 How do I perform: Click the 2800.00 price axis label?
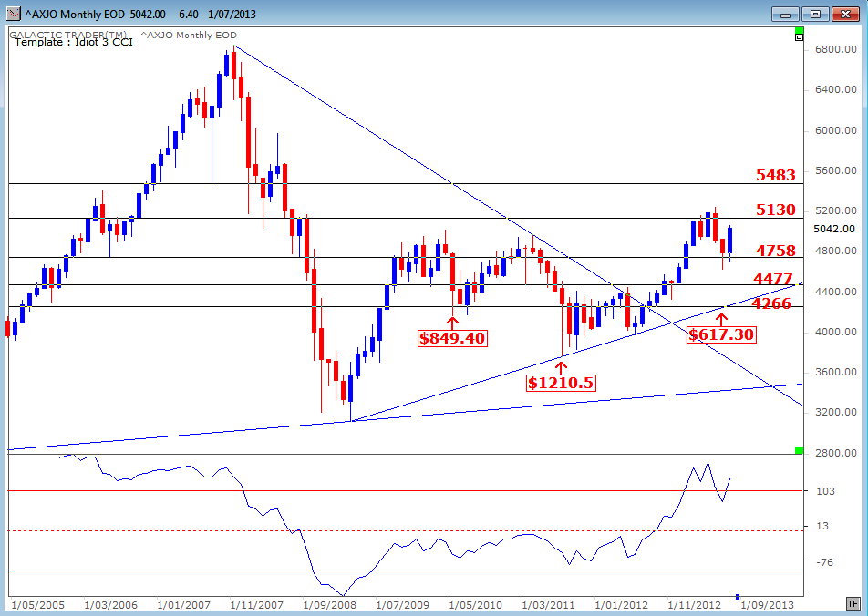pyautogui.click(x=836, y=453)
